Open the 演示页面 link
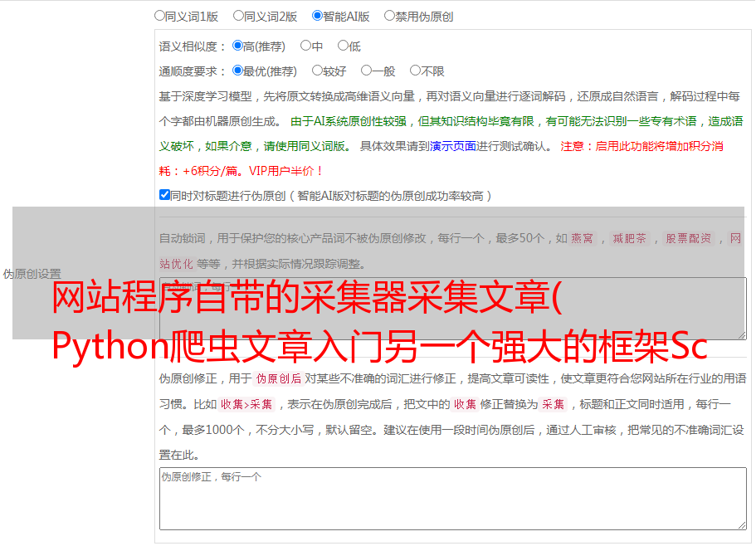 click(452, 146)
